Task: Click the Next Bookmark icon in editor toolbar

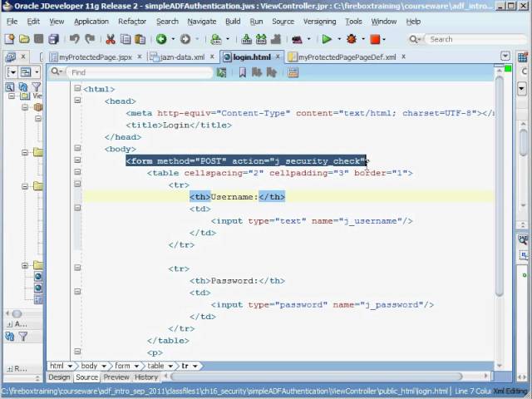Action: coord(257,72)
